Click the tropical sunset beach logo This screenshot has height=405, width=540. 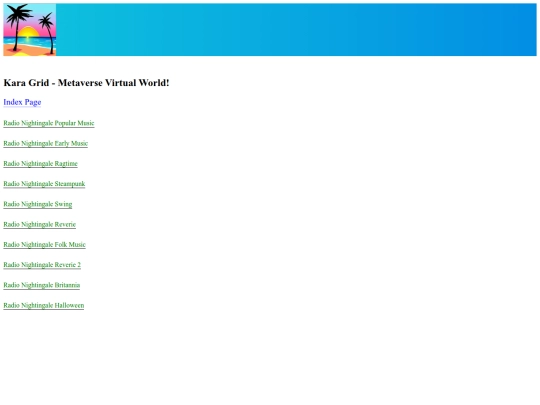tap(30, 30)
